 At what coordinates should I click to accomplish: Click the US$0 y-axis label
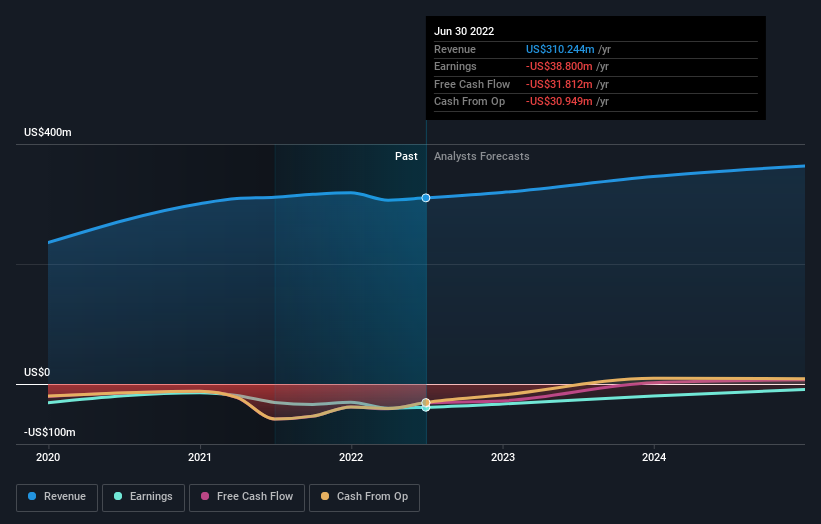(37, 372)
